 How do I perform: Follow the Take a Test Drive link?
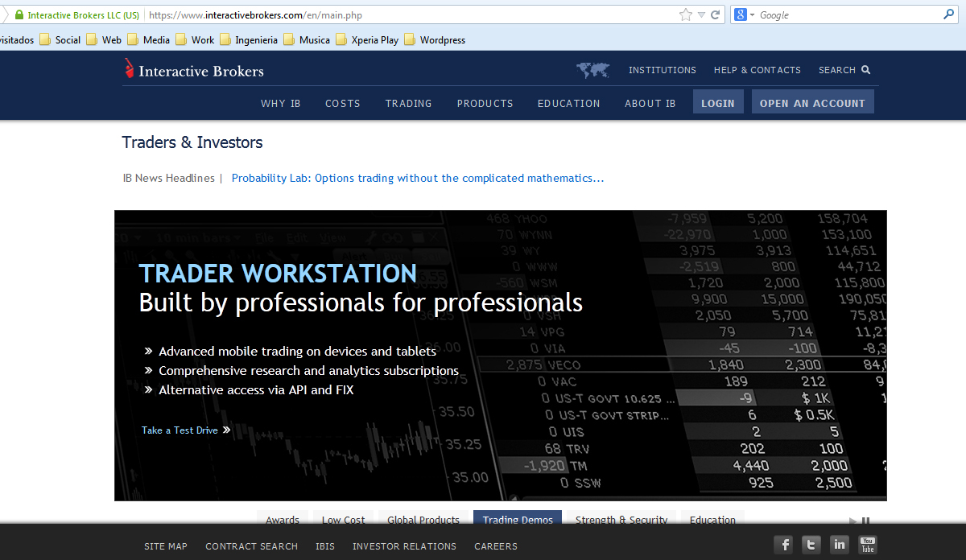click(x=186, y=430)
